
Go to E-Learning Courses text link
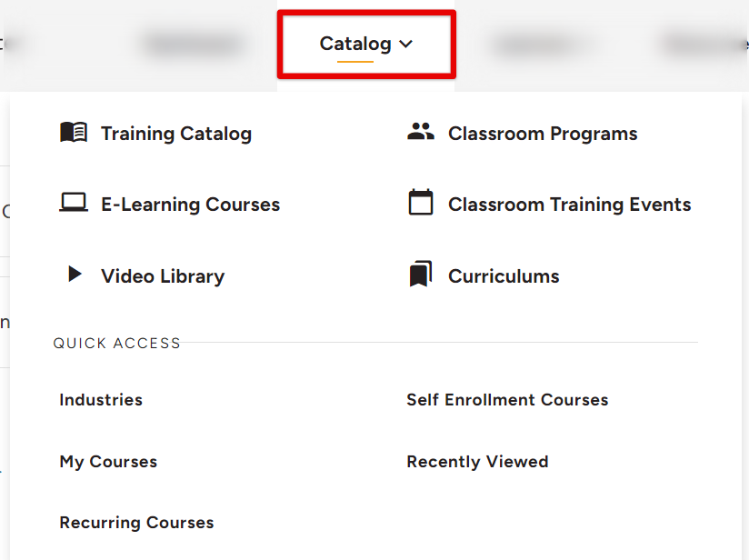(191, 205)
